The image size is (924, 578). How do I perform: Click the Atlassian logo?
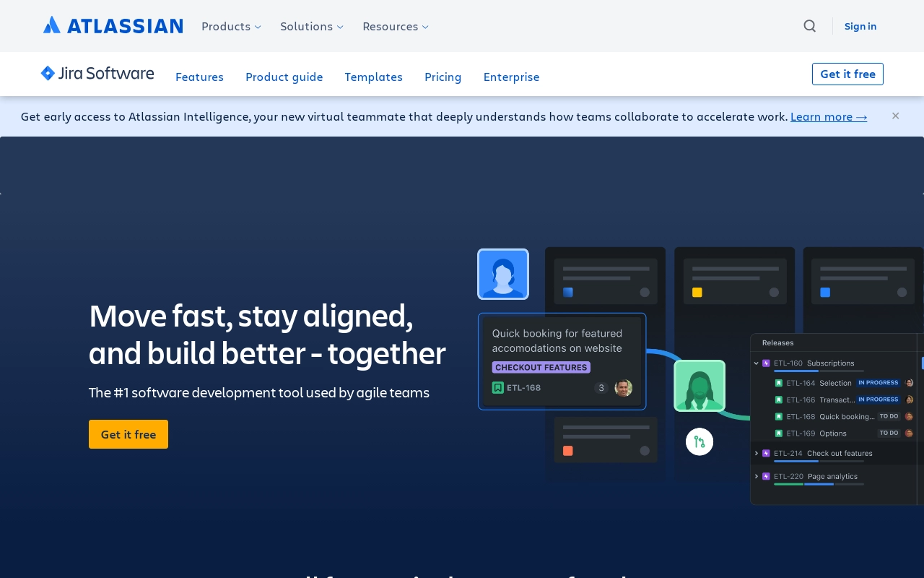(113, 26)
